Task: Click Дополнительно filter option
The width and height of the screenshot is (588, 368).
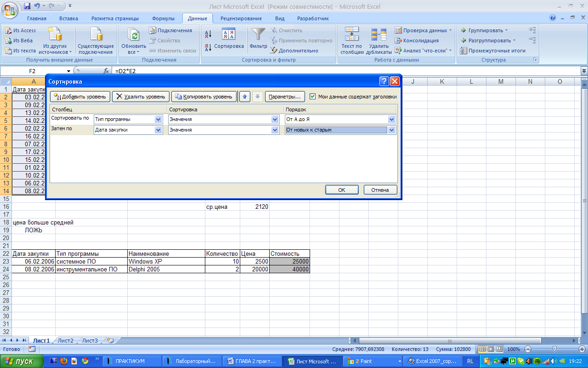Action: click(x=294, y=51)
